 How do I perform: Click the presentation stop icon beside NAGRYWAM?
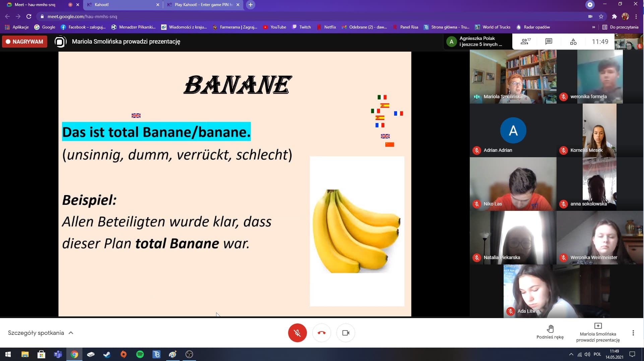60,42
